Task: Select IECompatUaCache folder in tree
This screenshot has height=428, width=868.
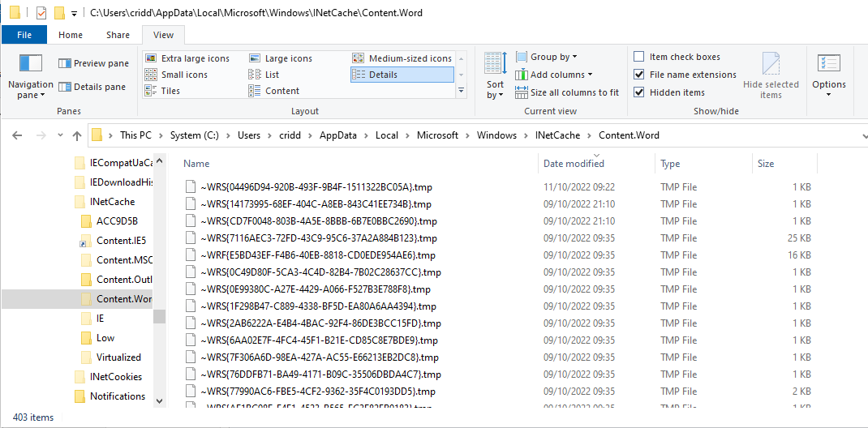Action: pos(114,163)
